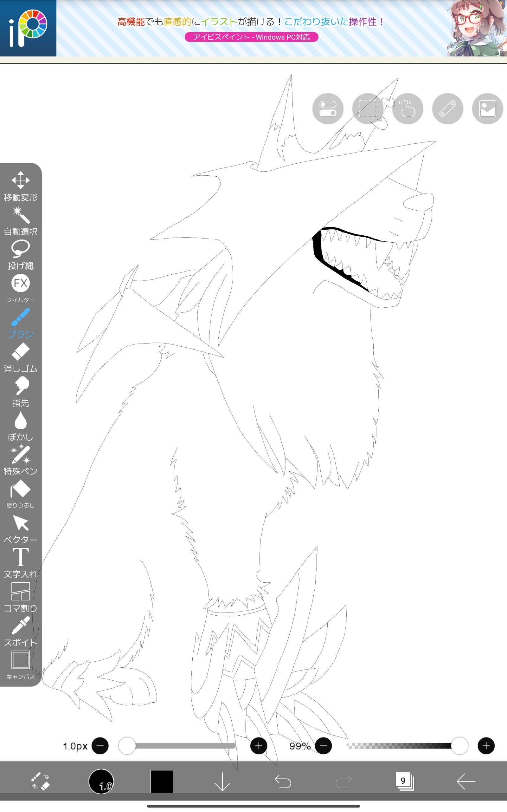Undo the last stroke
Viewport: 507px width, 812px height.
(x=283, y=782)
